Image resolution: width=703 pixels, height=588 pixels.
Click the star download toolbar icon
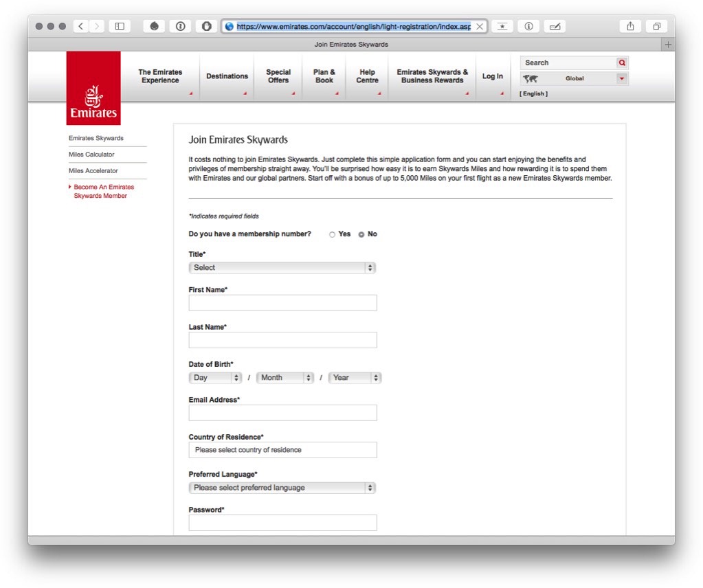click(502, 26)
